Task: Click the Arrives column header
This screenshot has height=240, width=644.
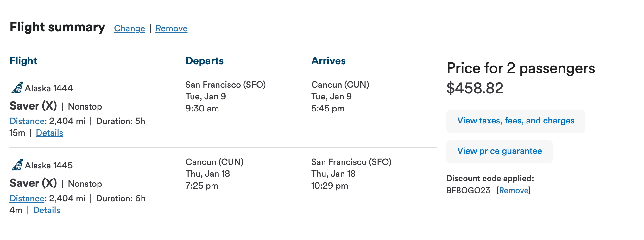Action: (x=329, y=60)
